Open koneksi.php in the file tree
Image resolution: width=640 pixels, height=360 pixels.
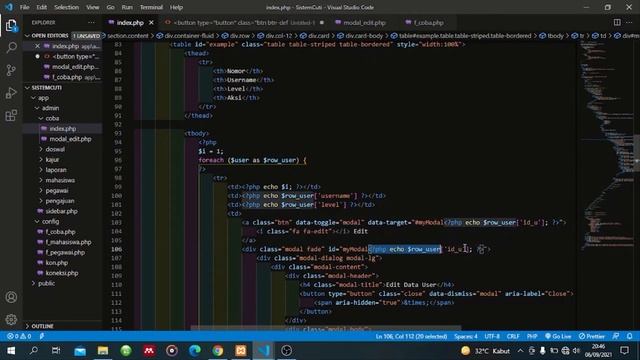(x=62, y=273)
